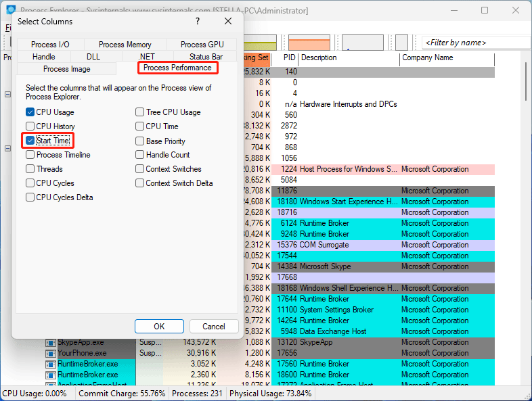The image size is (532, 401).
Task: Select the System Settings Broker row
Action: pos(369,310)
